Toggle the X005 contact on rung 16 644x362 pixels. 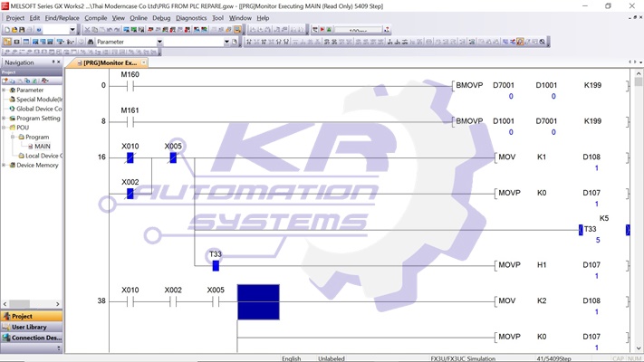[x=173, y=157]
